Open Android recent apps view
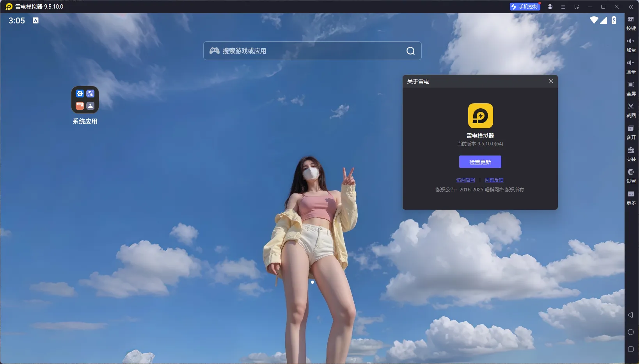The image size is (639, 364). [630, 349]
